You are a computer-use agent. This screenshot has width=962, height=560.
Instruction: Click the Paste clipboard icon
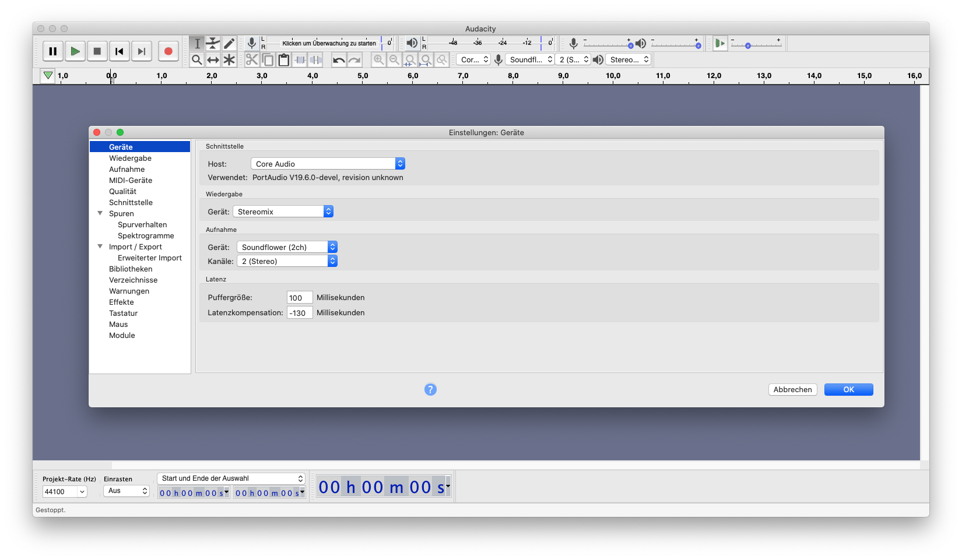(284, 59)
